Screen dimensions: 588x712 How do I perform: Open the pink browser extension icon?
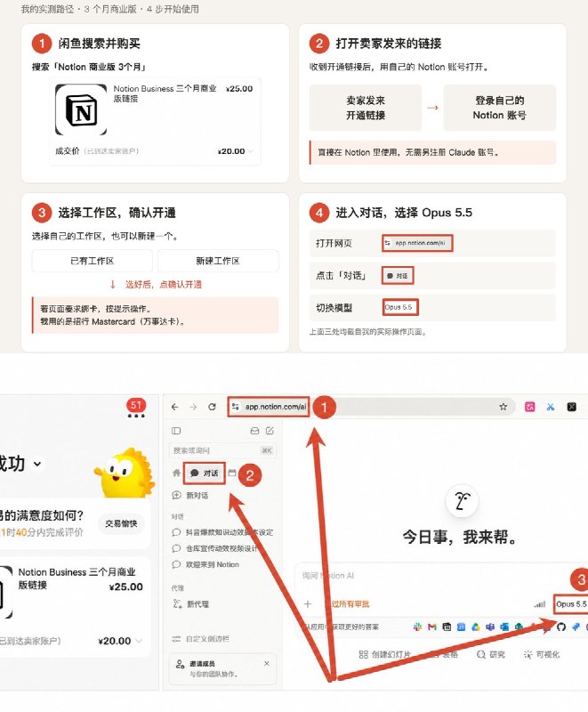(530, 407)
